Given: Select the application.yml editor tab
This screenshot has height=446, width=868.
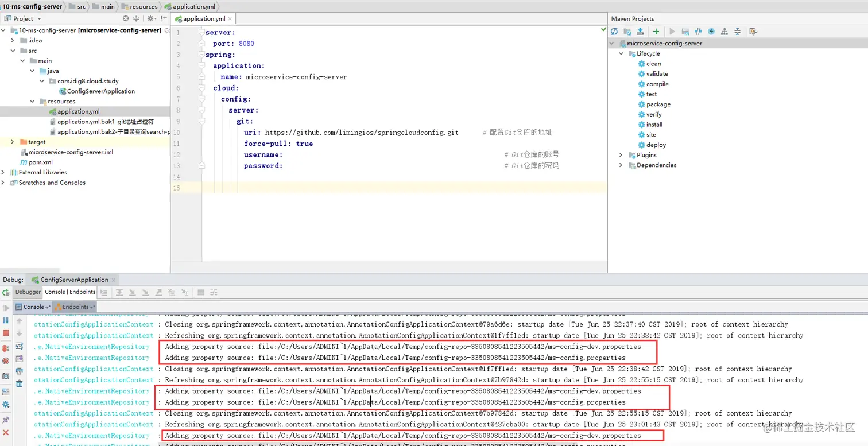Looking at the screenshot, I should point(204,19).
